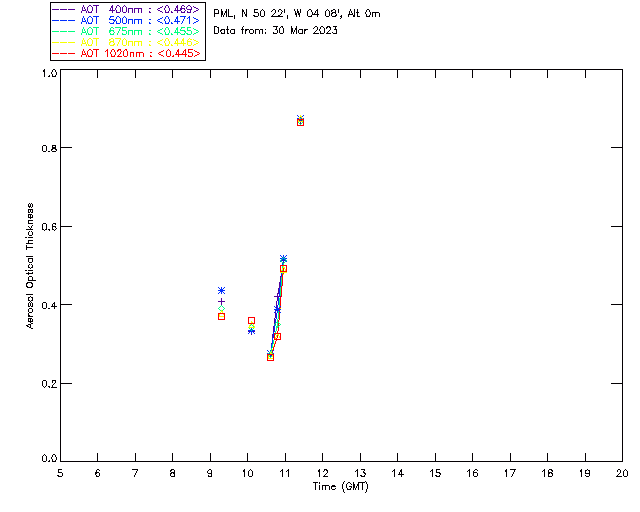
Task: Click the legend entry 'AOT 870nm : <0.446>'
Action: click(126, 42)
